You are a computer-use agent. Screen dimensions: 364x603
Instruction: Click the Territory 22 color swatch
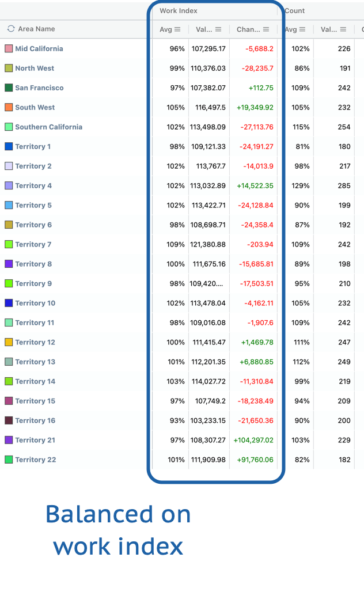click(x=9, y=460)
